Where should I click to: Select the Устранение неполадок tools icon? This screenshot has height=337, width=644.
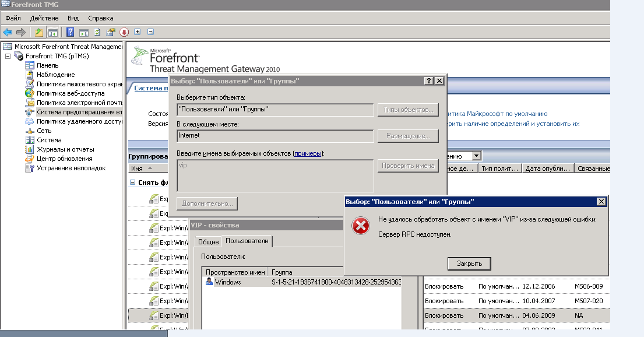[x=30, y=168]
